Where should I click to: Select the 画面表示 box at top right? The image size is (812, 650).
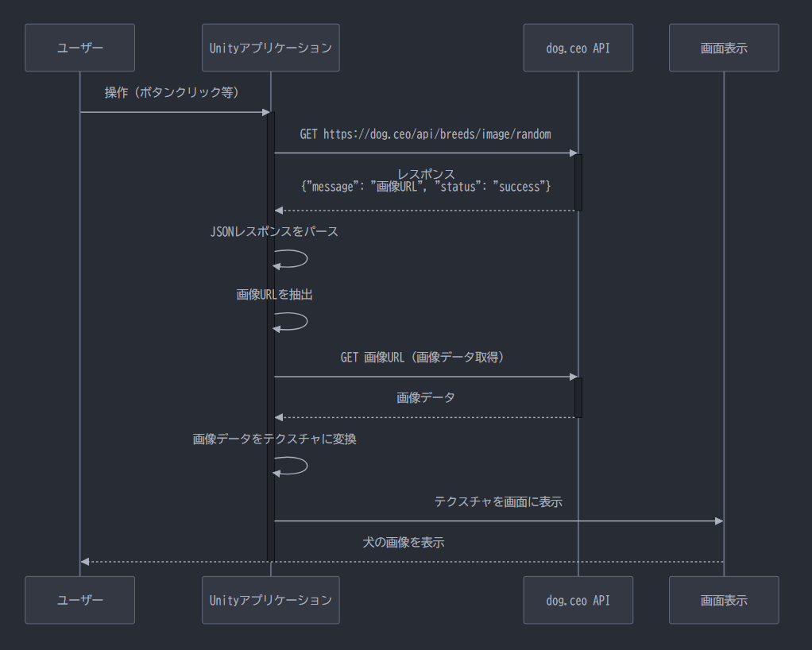[x=723, y=47]
